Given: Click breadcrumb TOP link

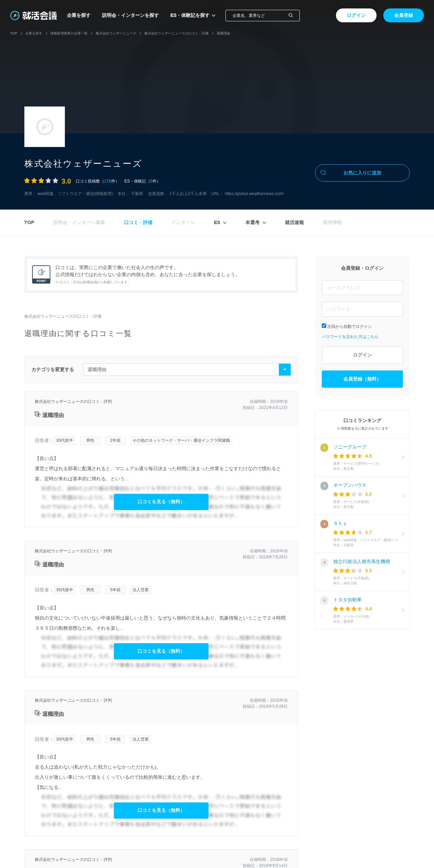Looking at the screenshot, I should click(14, 33).
